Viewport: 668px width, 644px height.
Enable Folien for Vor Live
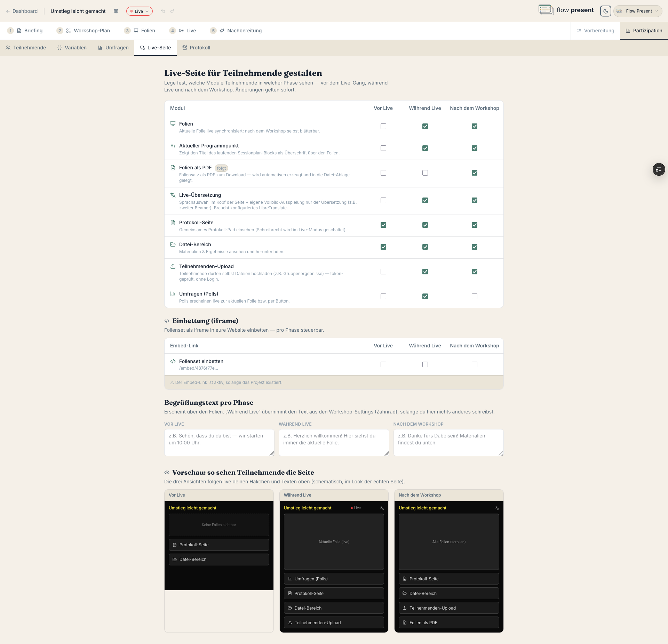pyautogui.click(x=383, y=126)
